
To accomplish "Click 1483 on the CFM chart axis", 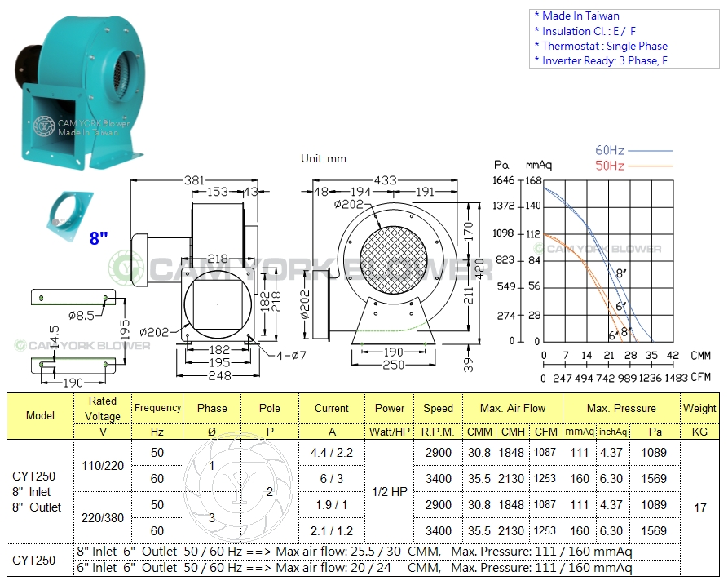I will pos(676,378).
